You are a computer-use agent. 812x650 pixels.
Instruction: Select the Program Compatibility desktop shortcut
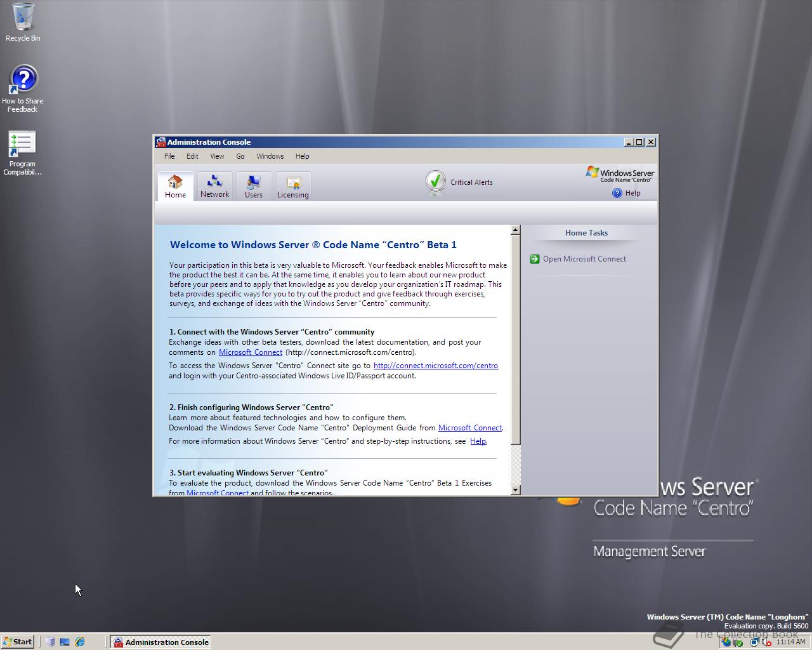pyautogui.click(x=23, y=153)
